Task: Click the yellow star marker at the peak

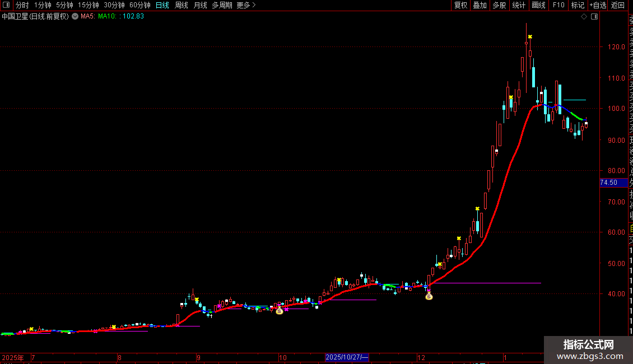Action: click(530, 37)
